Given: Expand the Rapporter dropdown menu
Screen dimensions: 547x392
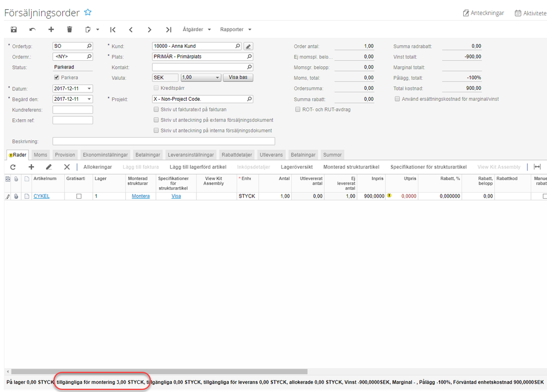Looking at the screenshot, I should [x=235, y=30].
